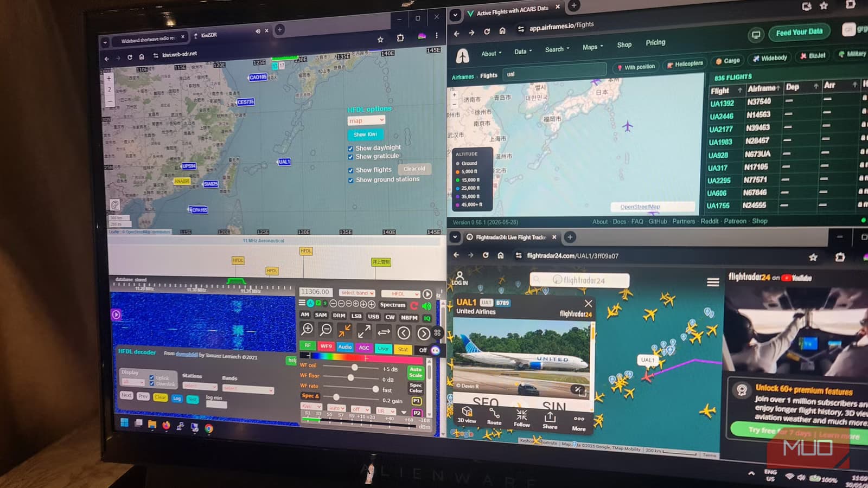
Task: Bookmark the flightradar24 page with the star icon
Action: point(813,258)
